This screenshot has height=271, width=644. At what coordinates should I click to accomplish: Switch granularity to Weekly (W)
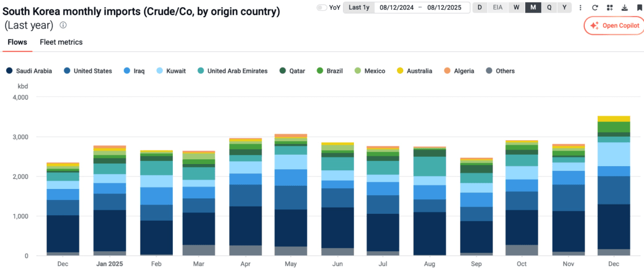[516, 8]
